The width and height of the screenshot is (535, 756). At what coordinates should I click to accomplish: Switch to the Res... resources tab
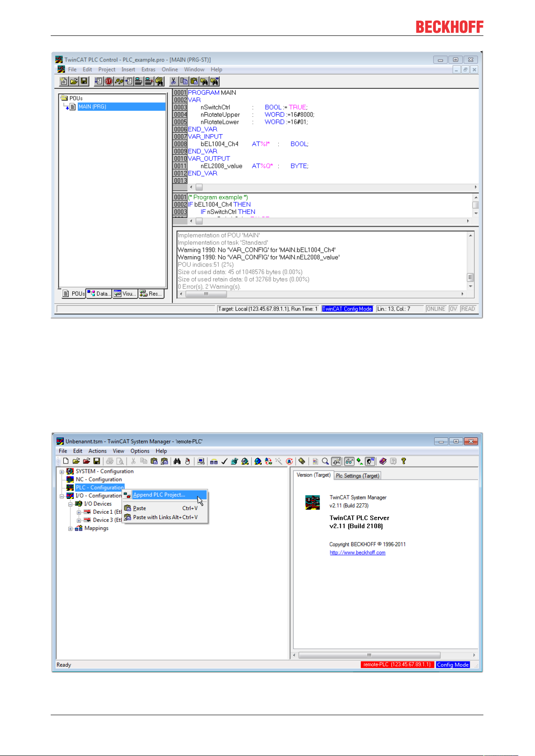[x=151, y=293]
